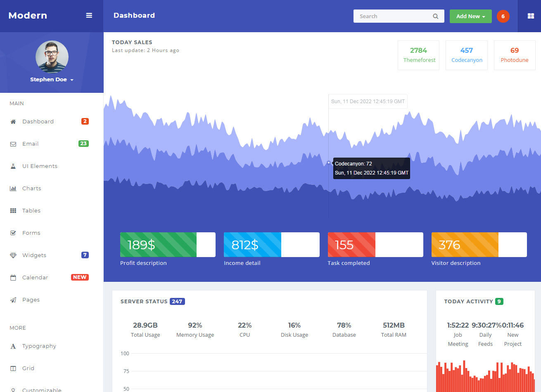This screenshot has height=392, width=541.
Task: Open the notifications badge showing 6
Action: click(503, 17)
